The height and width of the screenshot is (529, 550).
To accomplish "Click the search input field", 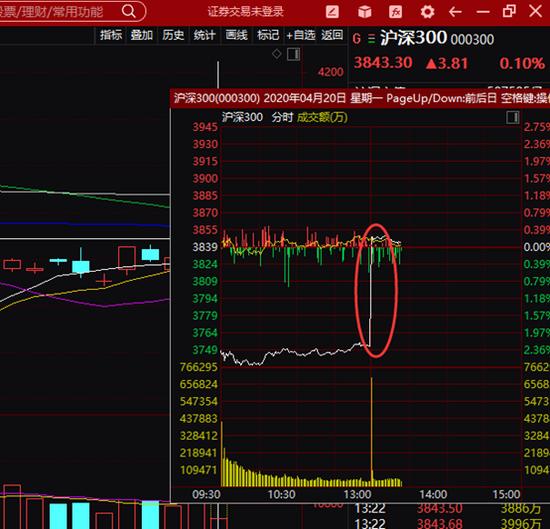I will (x=72, y=12).
